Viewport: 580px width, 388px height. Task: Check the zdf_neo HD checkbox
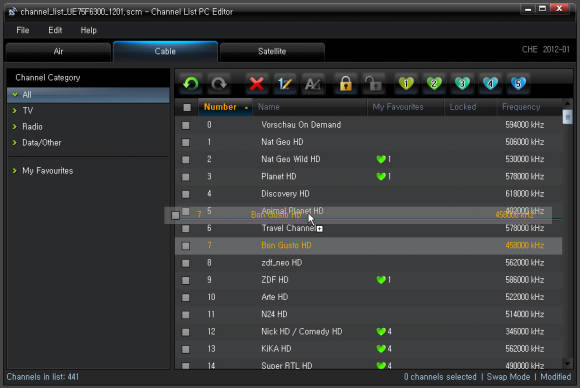(186, 263)
